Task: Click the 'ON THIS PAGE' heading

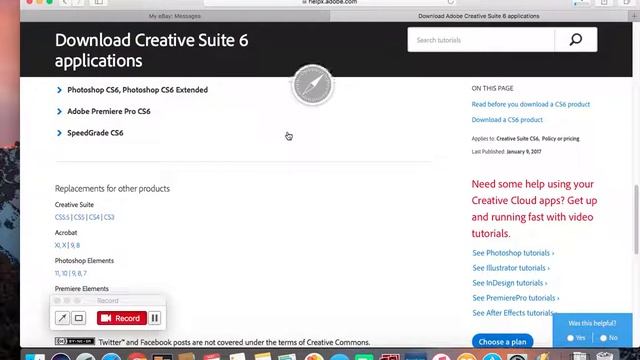Action: (492, 88)
